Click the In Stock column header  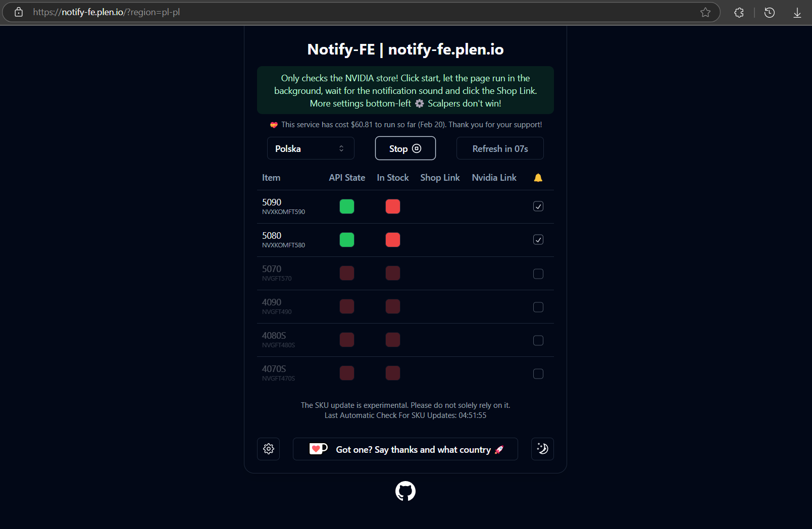(393, 178)
